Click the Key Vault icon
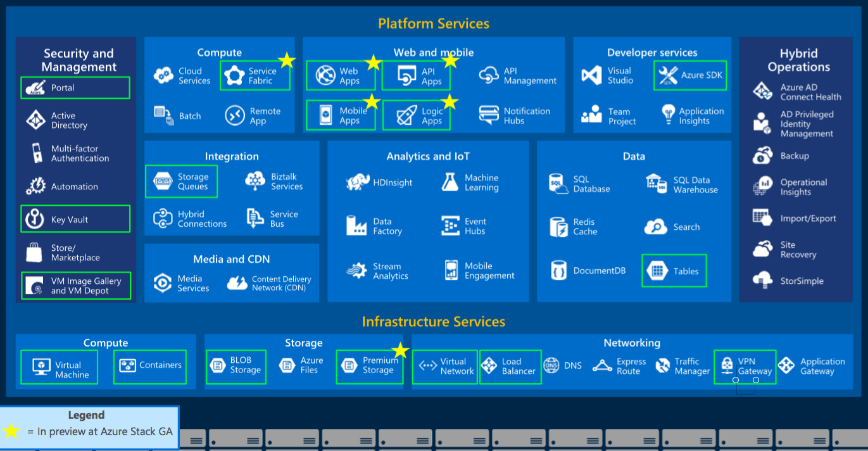Viewport: 868px width, 451px height. [34, 219]
